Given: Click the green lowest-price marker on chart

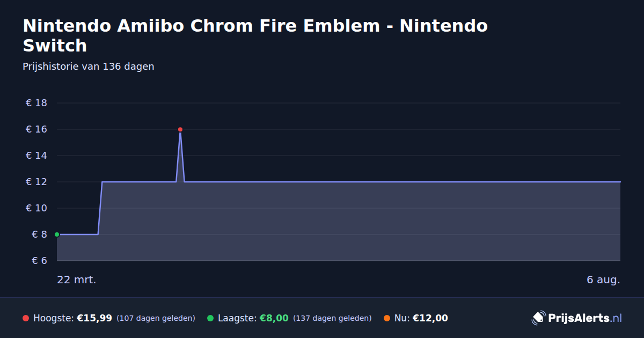Looking at the screenshot, I should [x=57, y=234].
